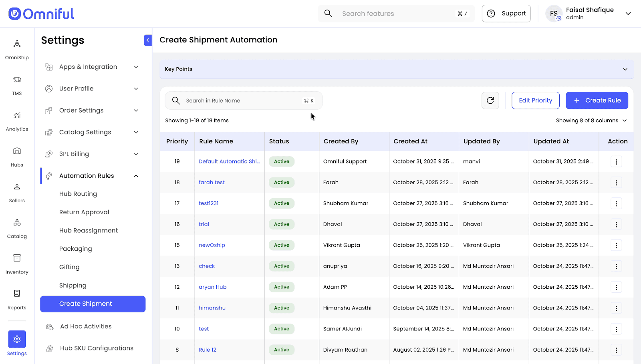Viewport: 641px width, 364px height.
Task: Select Hub Routing menu item
Action: (78, 194)
